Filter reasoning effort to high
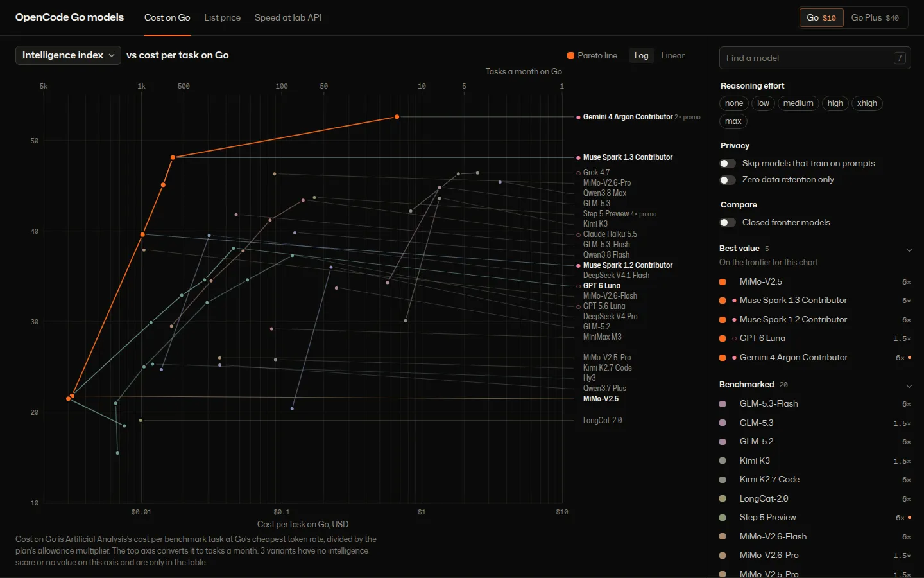924x578 pixels. (835, 103)
